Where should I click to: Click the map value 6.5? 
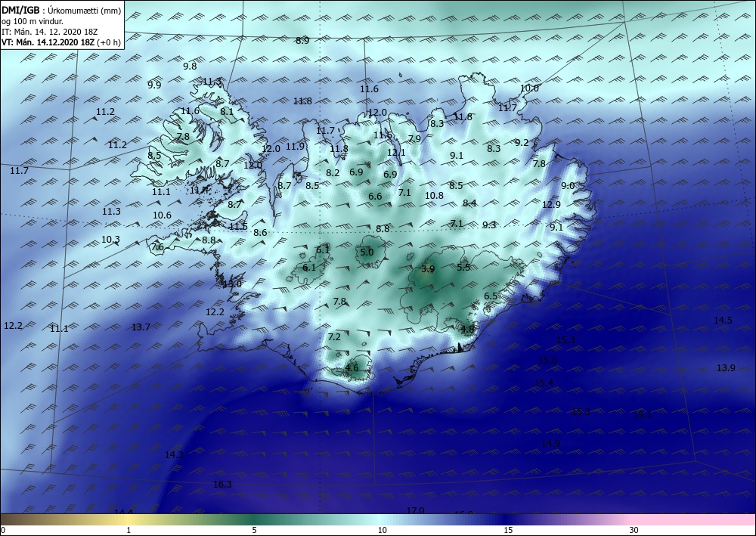[x=491, y=296]
